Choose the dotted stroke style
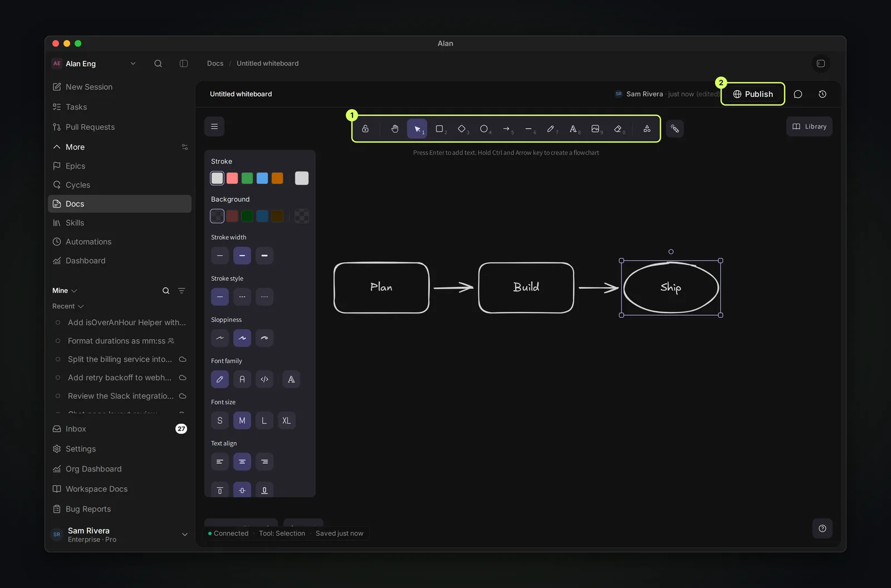Viewport: 891px width, 588px height. pos(265,297)
